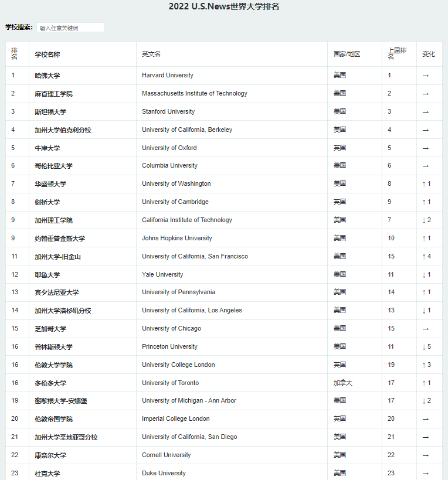Click University of California, Los Angeles
The width and height of the screenshot is (448, 480).
pyautogui.click(x=192, y=311)
